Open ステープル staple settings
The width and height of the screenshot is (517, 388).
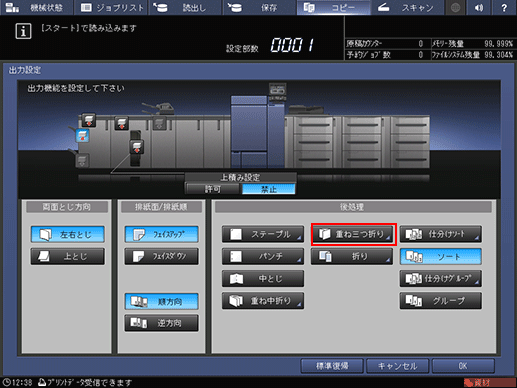tap(263, 234)
